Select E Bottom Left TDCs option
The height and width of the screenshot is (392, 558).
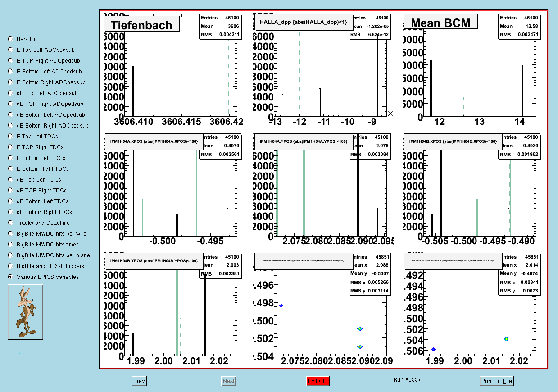point(10,158)
